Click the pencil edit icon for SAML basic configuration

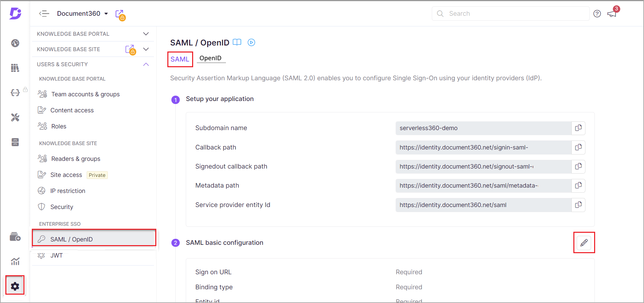(x=584, y=243)
